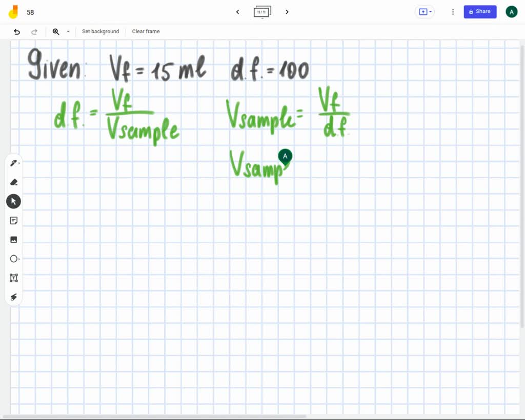
Task: Undo the last drawing action
Action: (x=16, y=31)
